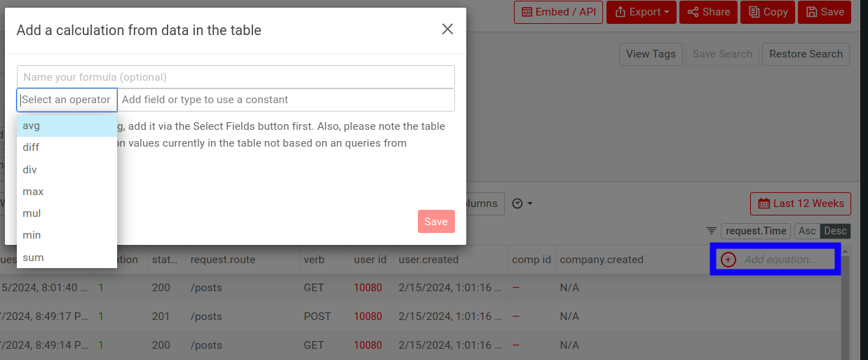Click the POST verb cell
The image size is (868, 360).
point(317,316)
